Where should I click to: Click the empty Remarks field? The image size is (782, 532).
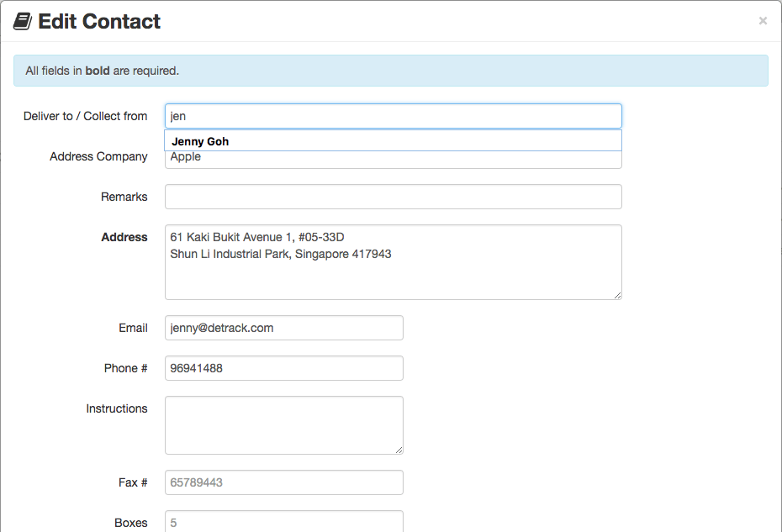point(393,197)
